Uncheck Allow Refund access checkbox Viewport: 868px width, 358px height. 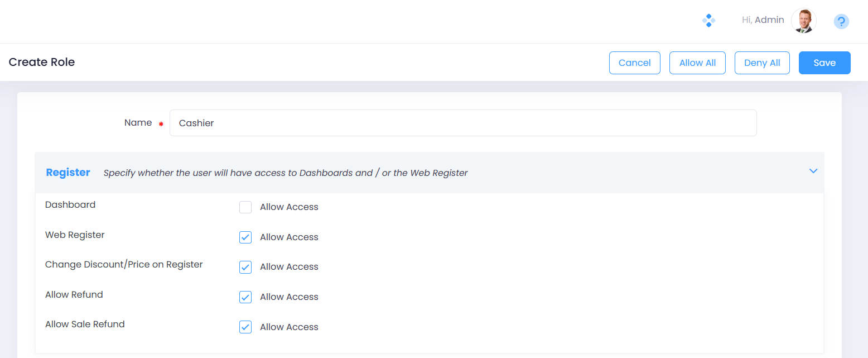click(245, 297)
